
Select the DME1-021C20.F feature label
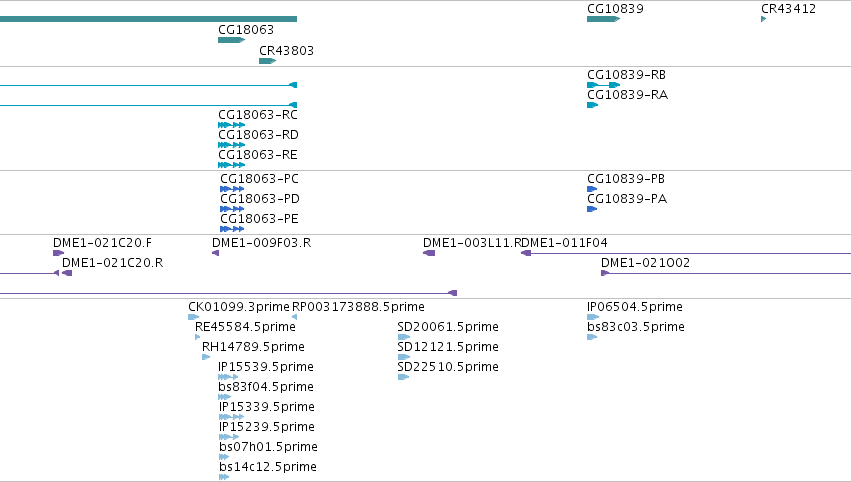tap(103, 243)
